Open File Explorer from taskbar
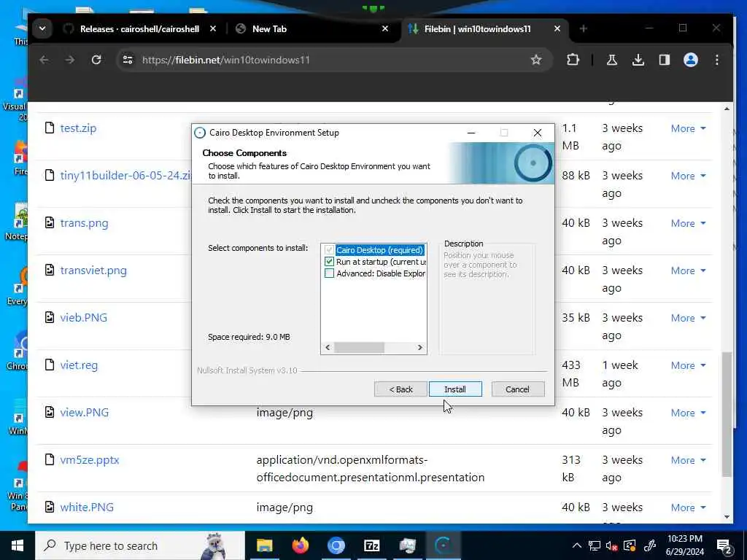This screenshot has width=747, height=560. click(x=264, y=545)
